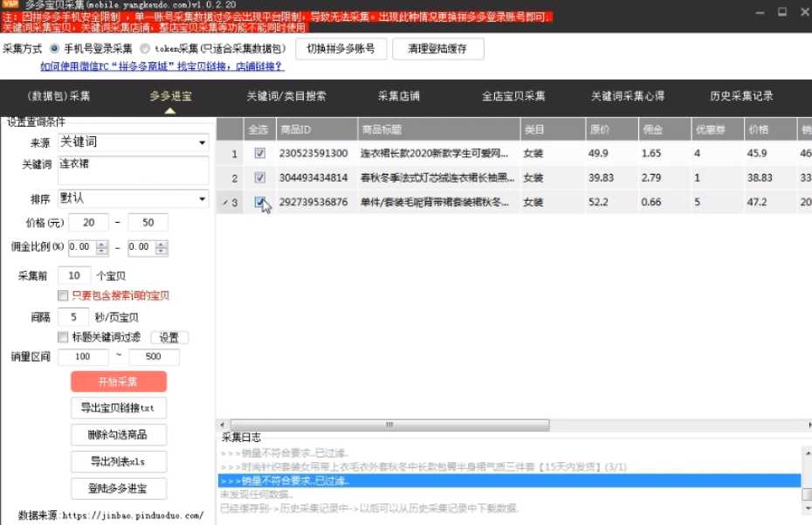Screen dimensions: 812x525
Task: Click the 佣金 column header
Action: pos(665,129)
